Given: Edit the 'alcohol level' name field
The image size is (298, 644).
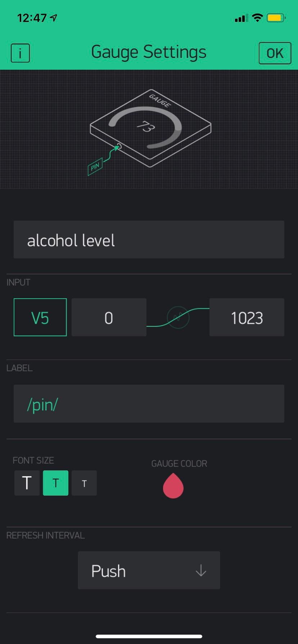Looking at the screenshot, I should click(149, 240).
